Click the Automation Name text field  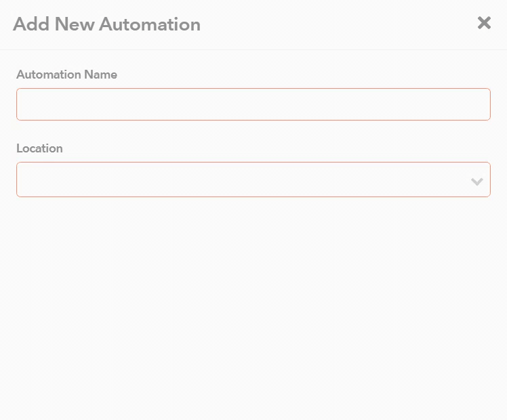[x=253, y=104]
